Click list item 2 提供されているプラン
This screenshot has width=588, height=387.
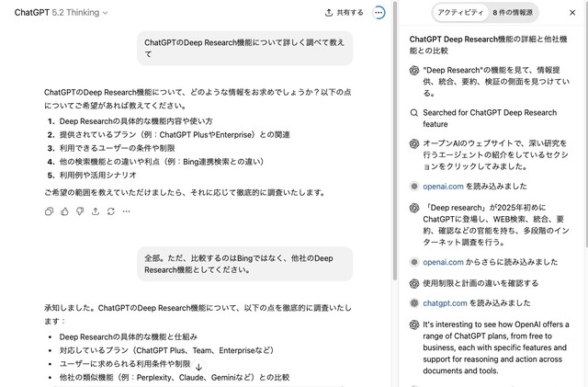(175, 135)
